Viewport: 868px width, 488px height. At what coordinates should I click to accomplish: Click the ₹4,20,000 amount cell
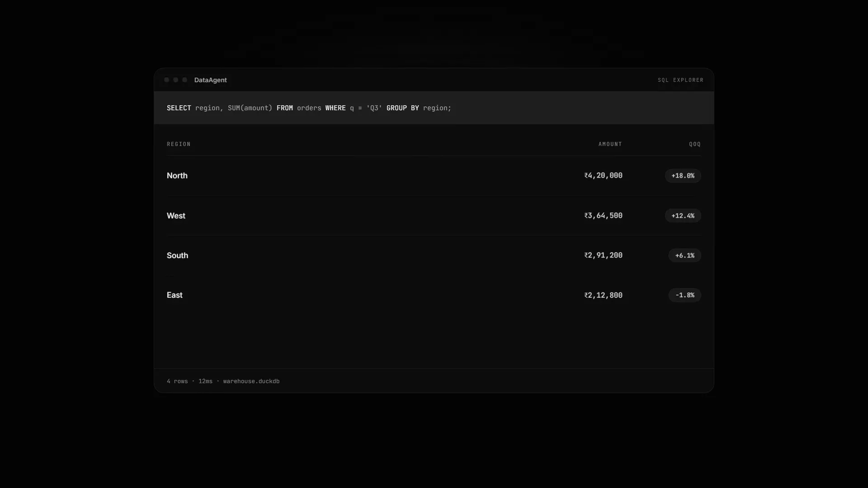(x=603, y=176)
